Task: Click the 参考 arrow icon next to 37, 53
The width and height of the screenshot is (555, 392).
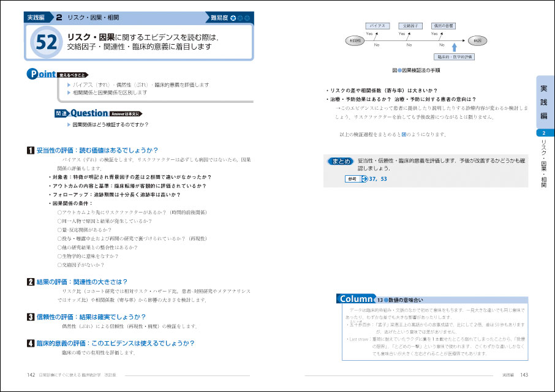Action: point(364,179)
